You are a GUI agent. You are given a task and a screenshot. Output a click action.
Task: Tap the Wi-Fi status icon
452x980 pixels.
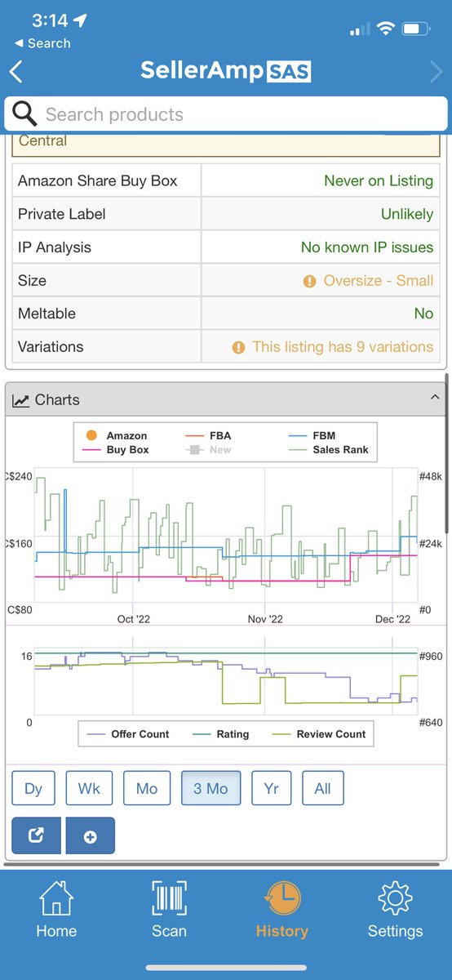click(x=384, y=30)
